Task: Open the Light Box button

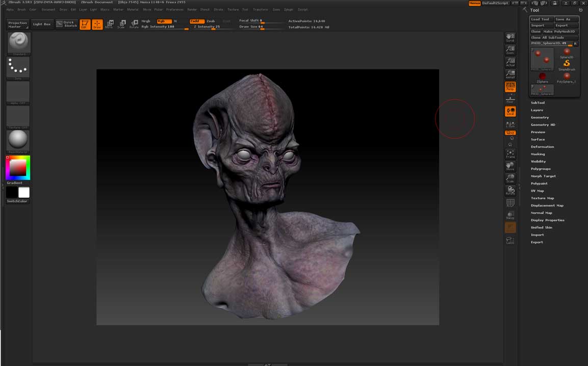Action: [x=42, y=24]
